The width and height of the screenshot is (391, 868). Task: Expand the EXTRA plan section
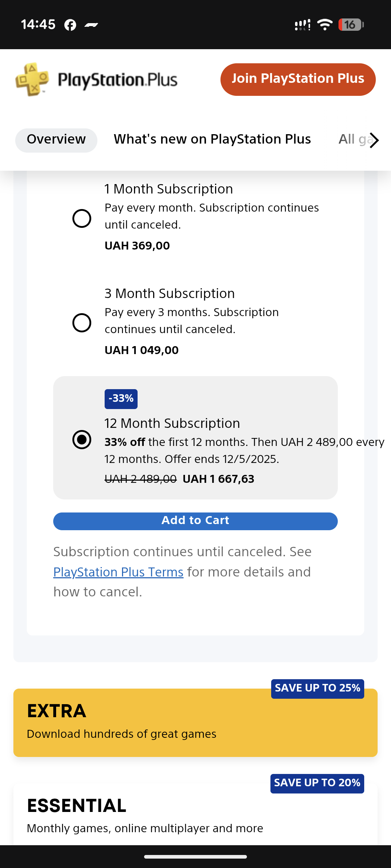click(195, 723)
